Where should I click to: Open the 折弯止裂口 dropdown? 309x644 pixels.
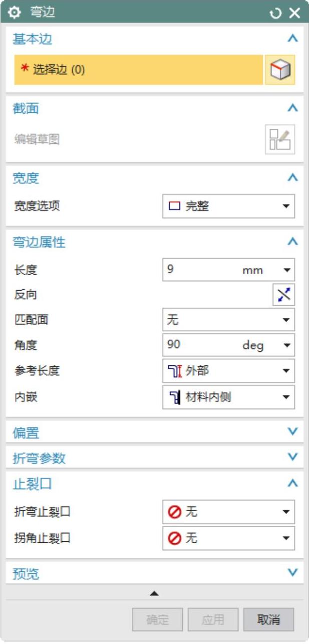[228, 512]
